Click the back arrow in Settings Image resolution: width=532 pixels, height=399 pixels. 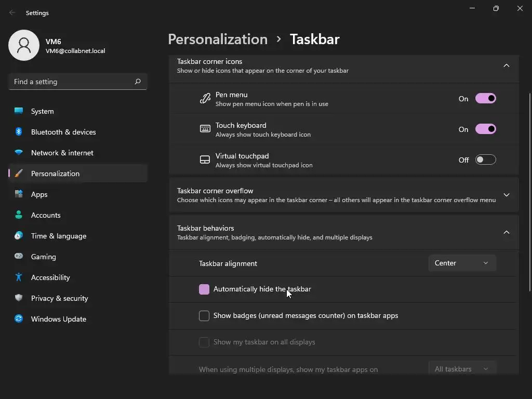[x=12, y=12]
